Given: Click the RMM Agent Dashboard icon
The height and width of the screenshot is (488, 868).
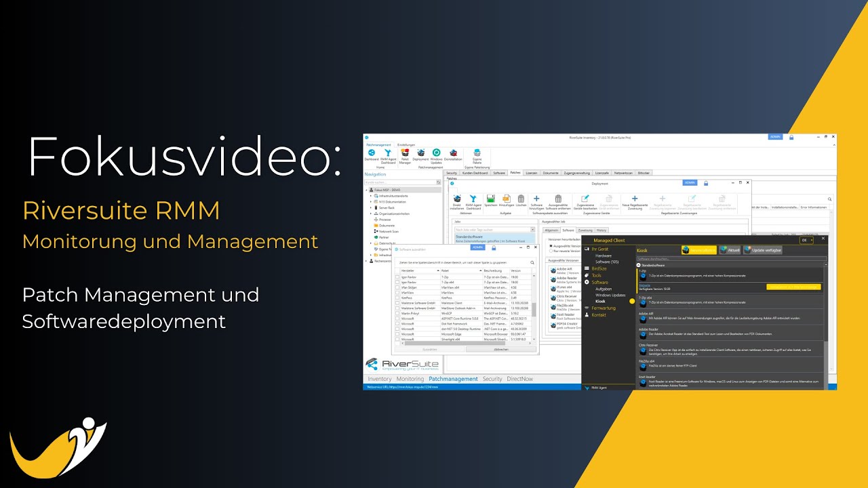Looking at the screenshot, I should [388, 153].
